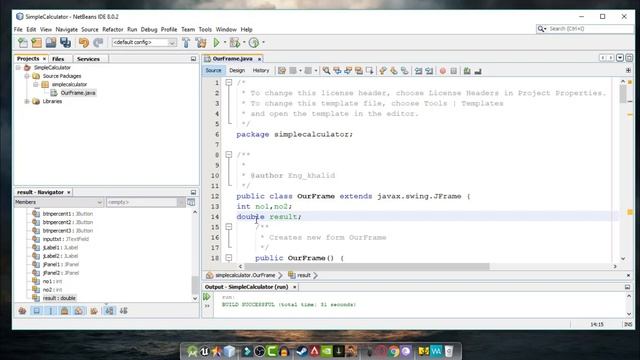Open Run Project dropdown arrow
The image size is (640, 360).
224,42
